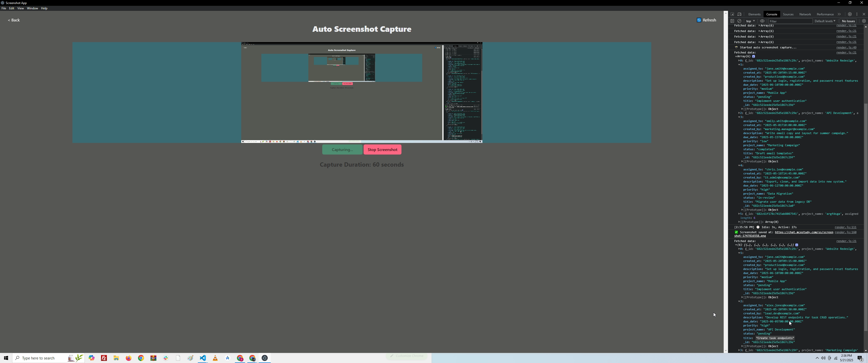Open DevTools settings gear in tab bar
The image size is (868, 363).
click(x=850, y=14)
